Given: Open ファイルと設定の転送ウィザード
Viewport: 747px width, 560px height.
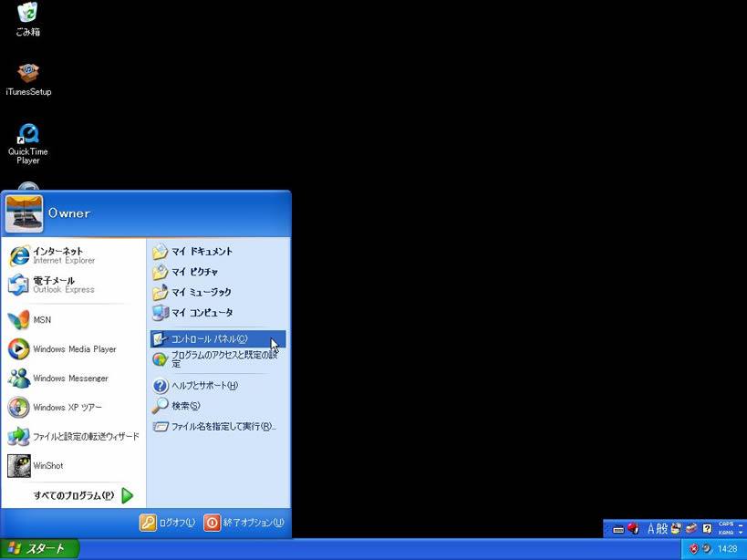Looking at the screenshot, I should (x=73, y=436).
